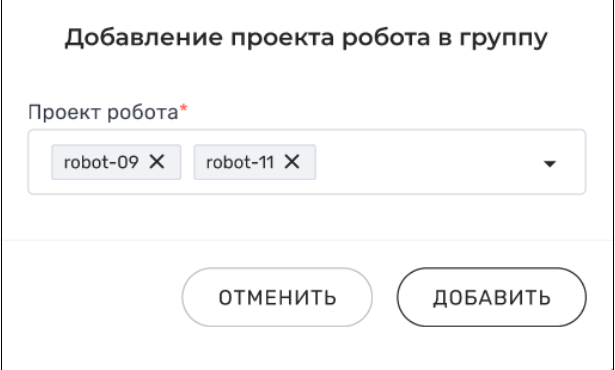Delete robot-11 from the selected projects

click(x=292, y=161)
